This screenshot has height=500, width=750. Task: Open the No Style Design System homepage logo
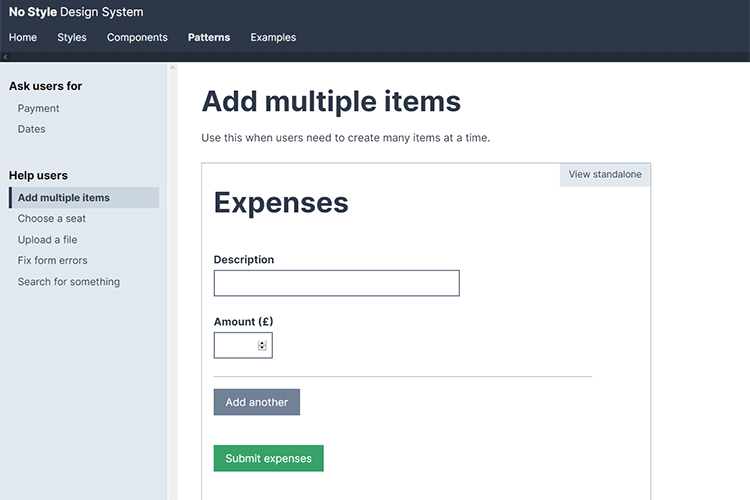[x=76, y=13]
